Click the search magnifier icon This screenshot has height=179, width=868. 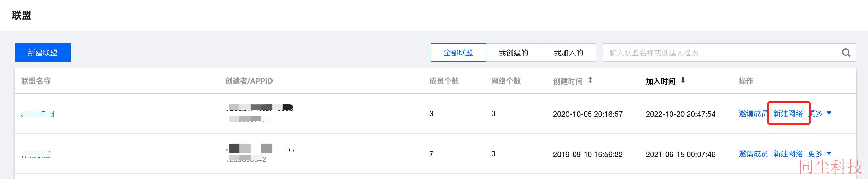click(x=846, y=53)
